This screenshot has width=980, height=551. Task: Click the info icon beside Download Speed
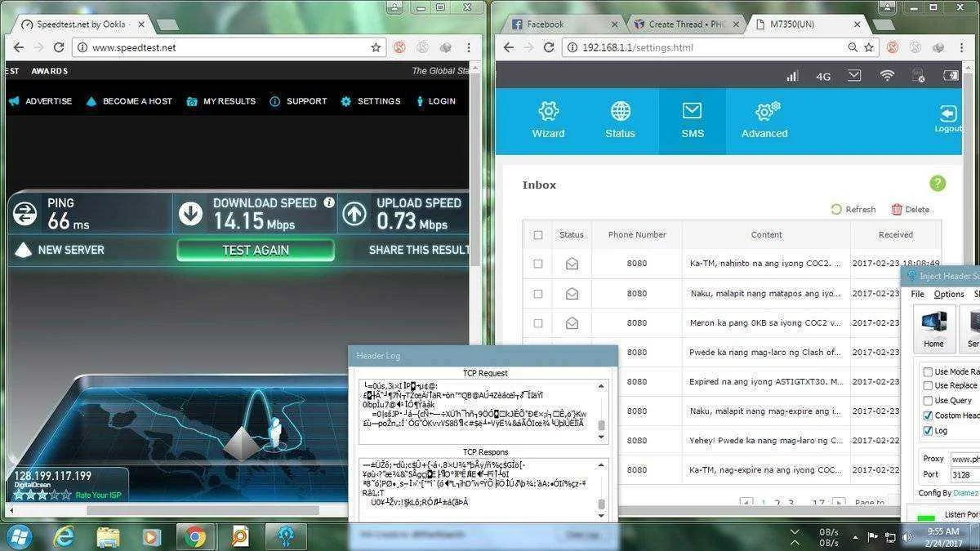329,202
